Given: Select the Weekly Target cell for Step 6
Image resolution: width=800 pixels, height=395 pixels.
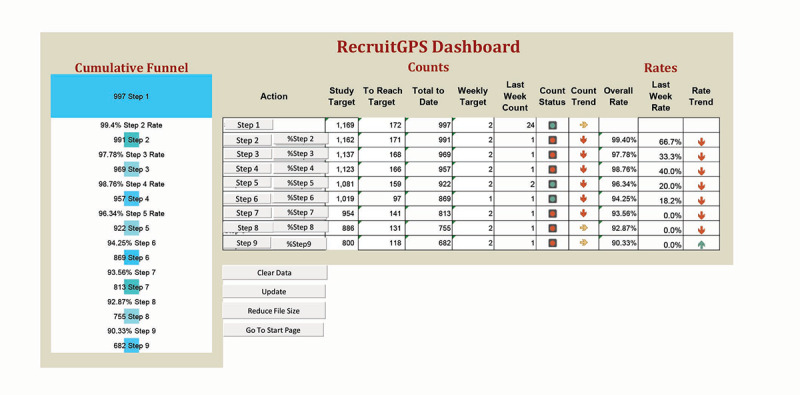Looking at the screenshot, I should [x=473, y=199].
